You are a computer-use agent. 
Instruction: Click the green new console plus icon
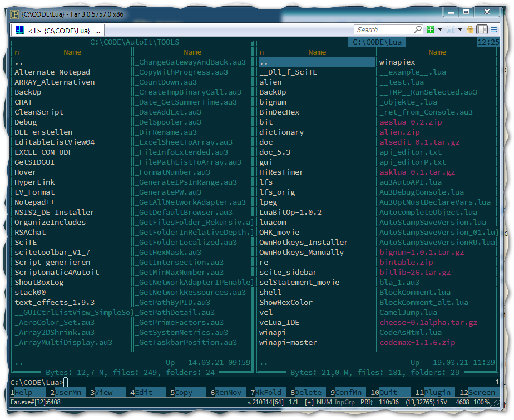(431, 29)
